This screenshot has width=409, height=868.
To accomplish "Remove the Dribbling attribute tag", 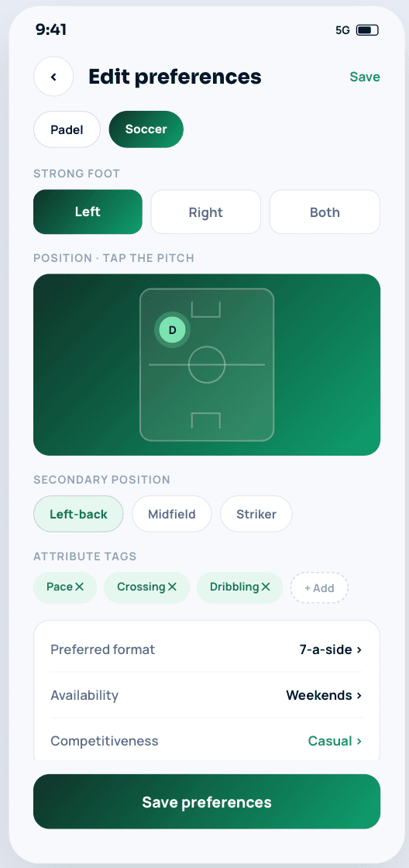I will tap(266, 587).
